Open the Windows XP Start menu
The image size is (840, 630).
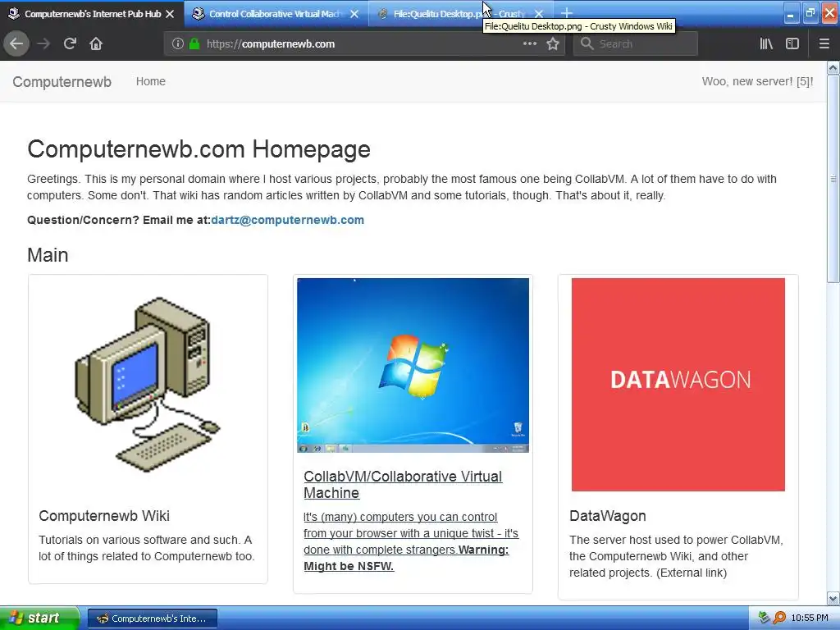pyautogui.click(x=39, y=618)
